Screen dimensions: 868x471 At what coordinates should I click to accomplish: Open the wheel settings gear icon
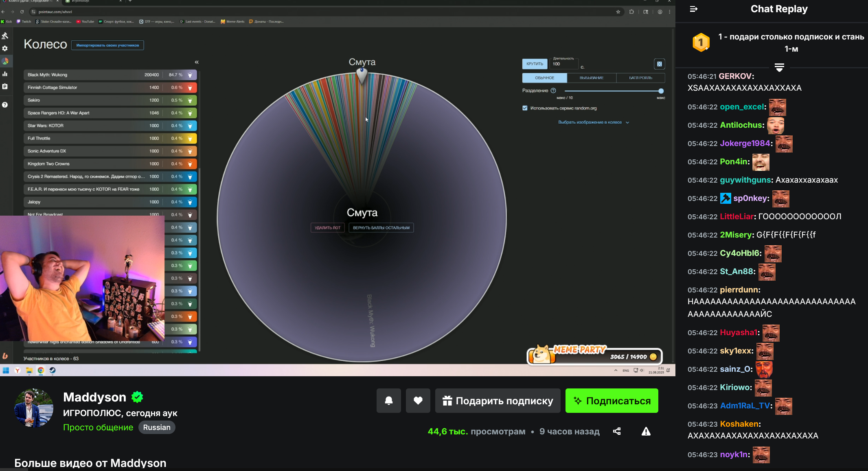click(x=5, y=48)
